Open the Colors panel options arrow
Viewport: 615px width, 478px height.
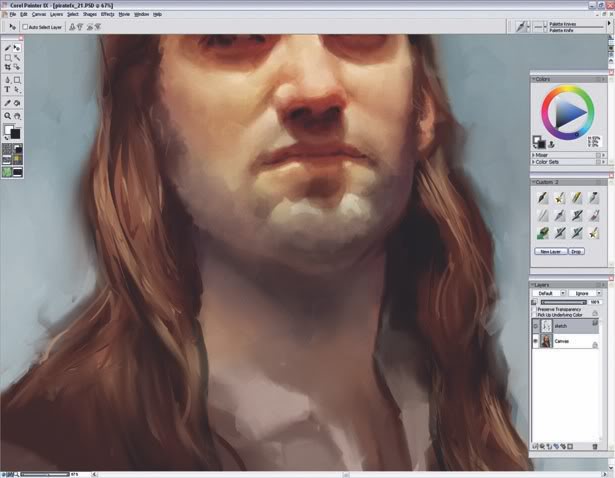pyautogui.click(x=604, y=79)
